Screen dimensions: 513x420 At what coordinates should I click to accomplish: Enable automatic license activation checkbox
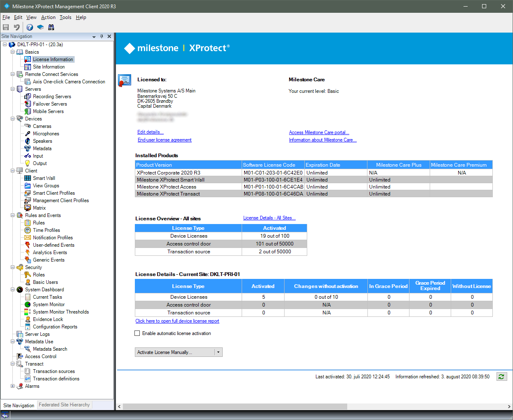(137, 333)
